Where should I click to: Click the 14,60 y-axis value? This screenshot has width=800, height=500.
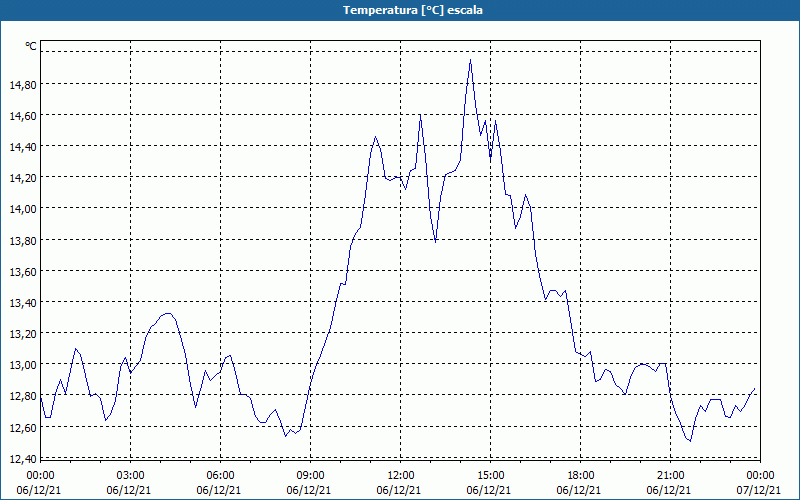coord(23,116)
